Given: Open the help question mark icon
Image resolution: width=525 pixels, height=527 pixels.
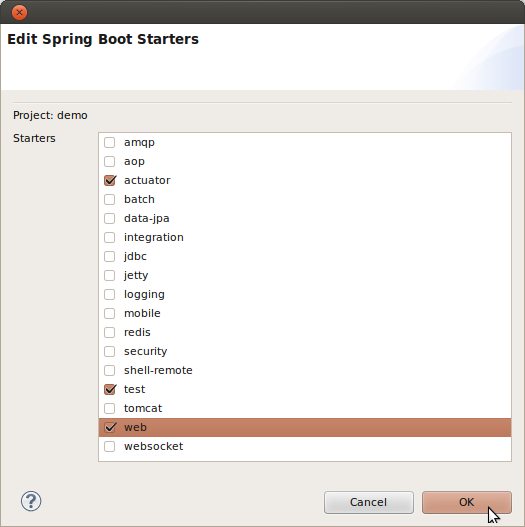Looking at the screenshot, I should tap(31, 501).
